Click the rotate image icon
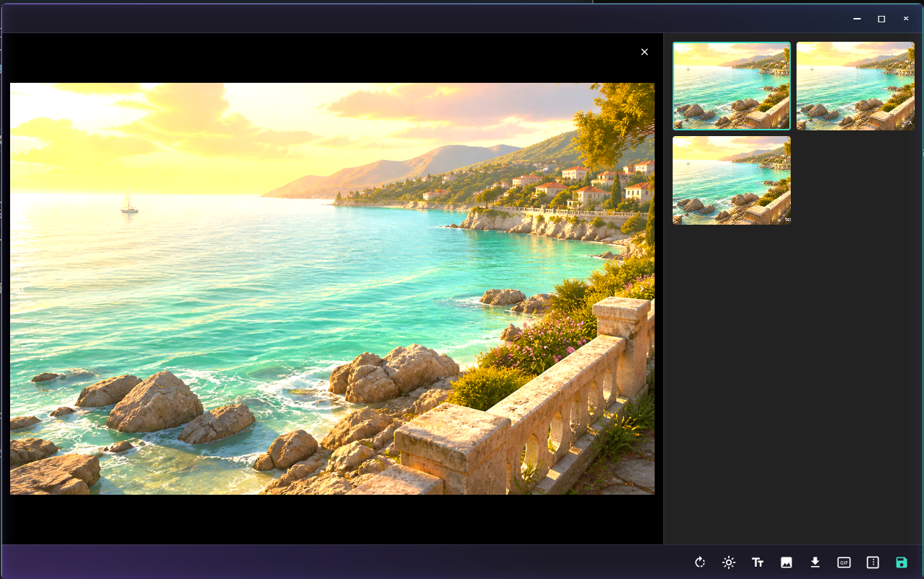This screenshot has width=924, height=579. 699,562
